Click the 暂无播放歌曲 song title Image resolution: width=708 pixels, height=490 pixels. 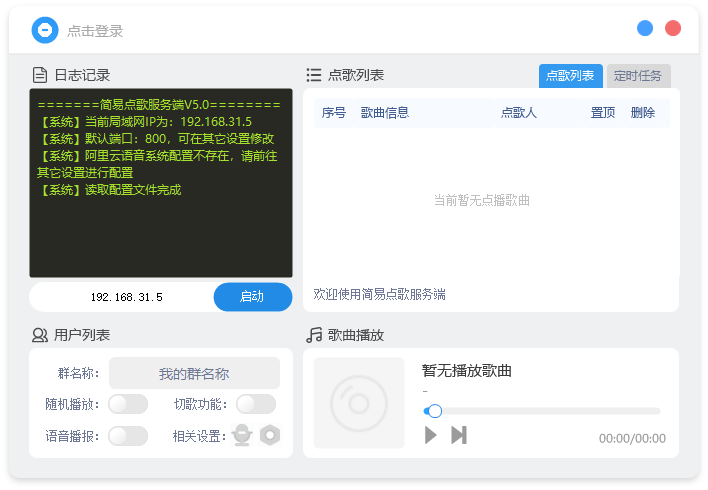point(466,370)
